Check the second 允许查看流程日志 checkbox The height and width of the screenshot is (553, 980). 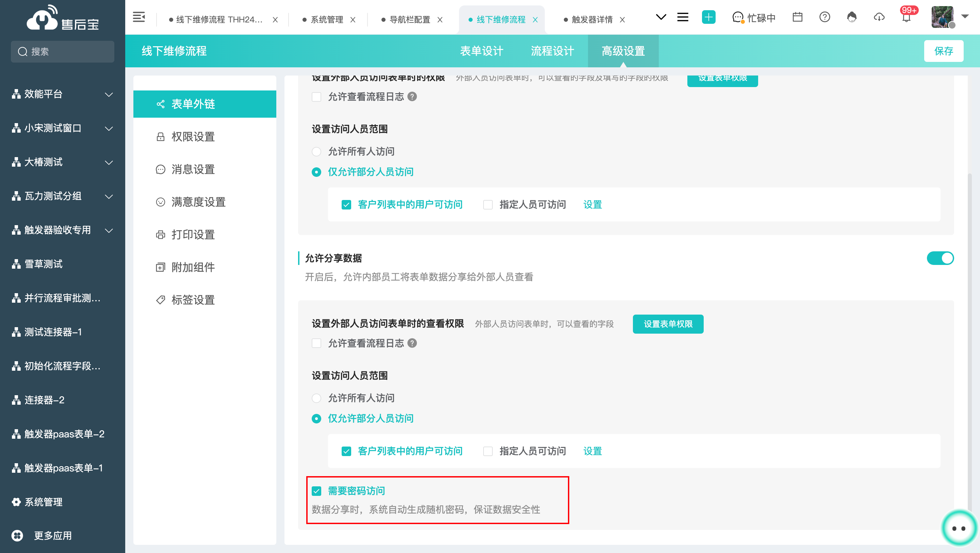(316, 343)
